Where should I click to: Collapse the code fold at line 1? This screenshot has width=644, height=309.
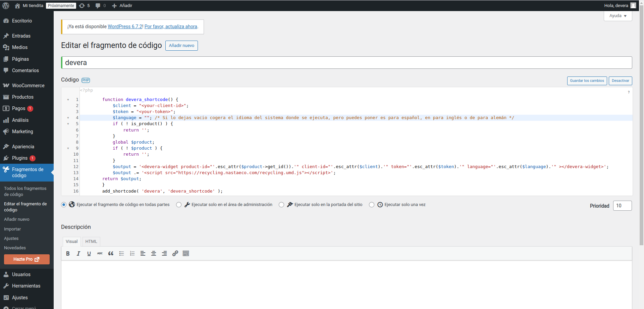point(68,100)
